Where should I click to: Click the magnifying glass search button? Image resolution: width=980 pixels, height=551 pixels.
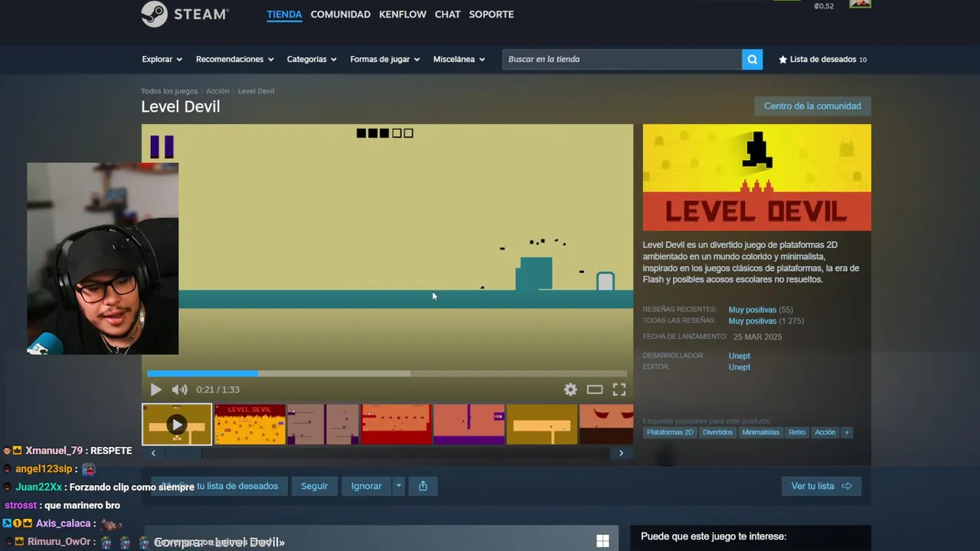752,60
